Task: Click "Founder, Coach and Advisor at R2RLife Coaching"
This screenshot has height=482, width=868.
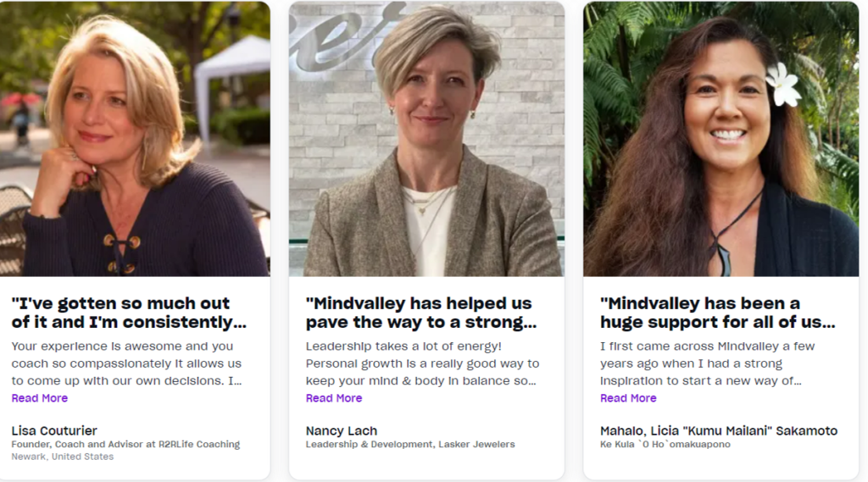Action: (x=125, y=444)
